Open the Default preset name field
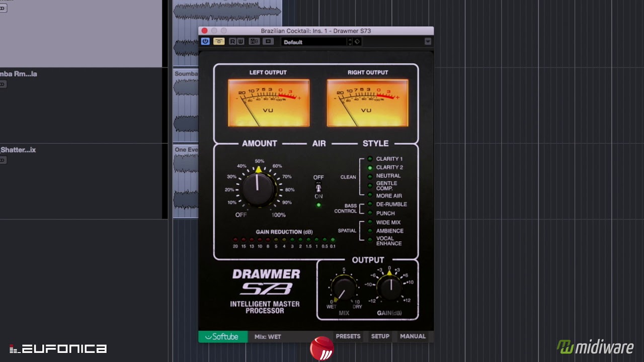This screenshot has height=362, width=644. (314, 42)
